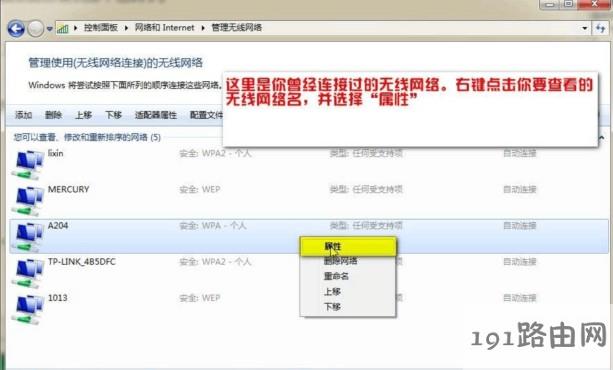Collapse the network list group chevron
Viewport: 613px width, 370px height.
602,137
